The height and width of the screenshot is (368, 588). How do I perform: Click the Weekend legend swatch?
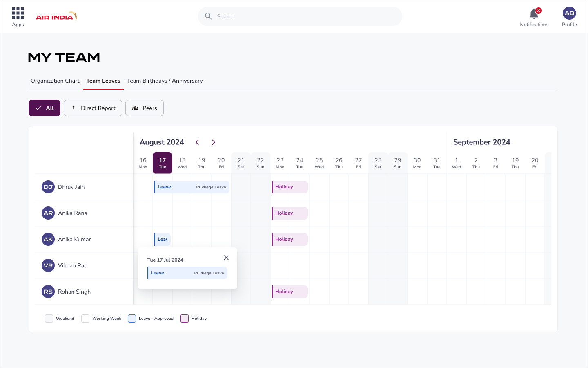[x=49, y=319]
